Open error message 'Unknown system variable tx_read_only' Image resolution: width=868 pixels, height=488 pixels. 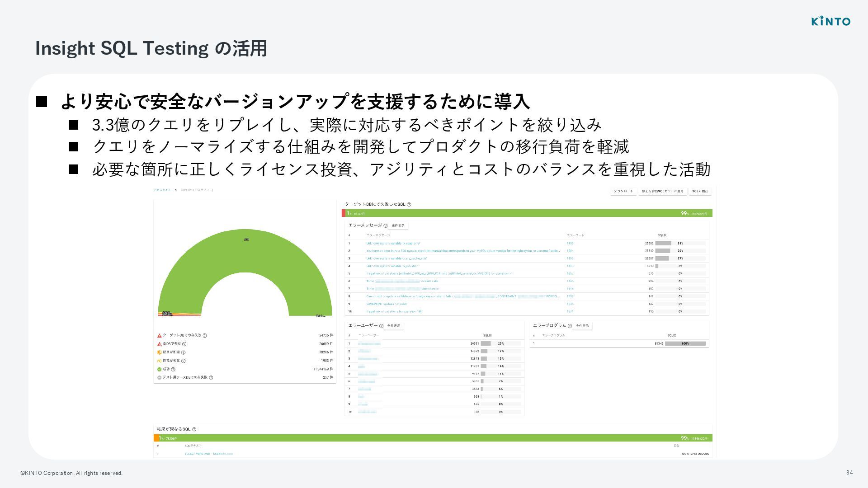[393, 243]
